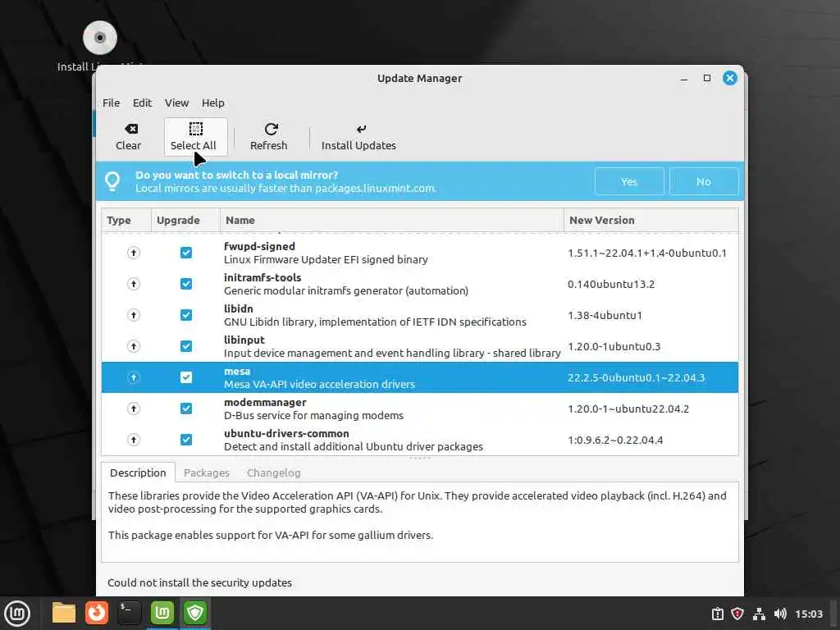Click the upgrade type icon for fwupd-signed
840x630 pixels.
(134, 253)
